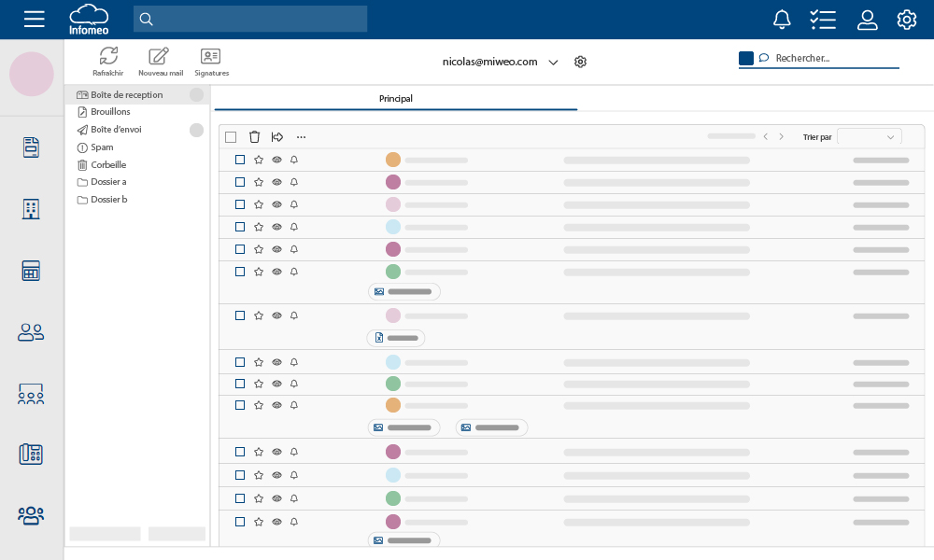
Task: Star the second email in the list
Action: (259, 182)
